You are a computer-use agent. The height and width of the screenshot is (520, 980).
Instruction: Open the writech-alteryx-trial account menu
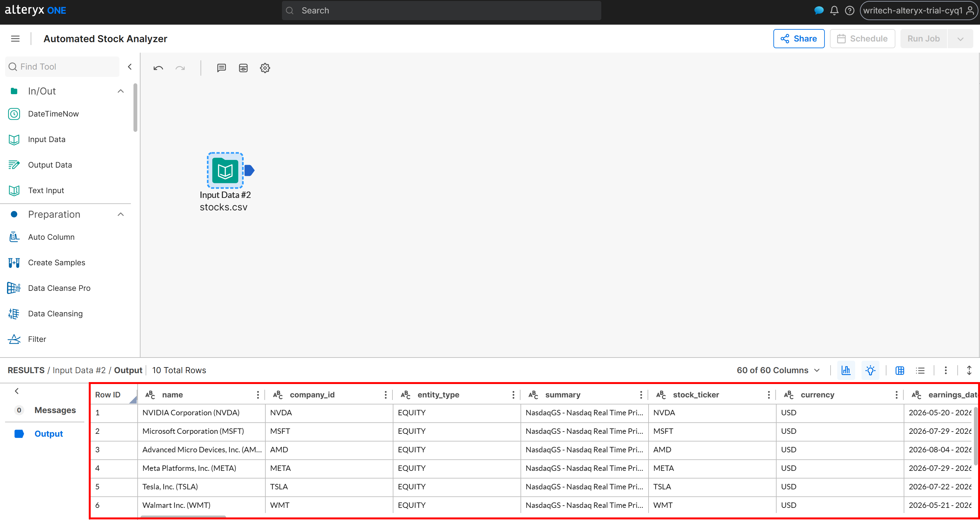tap(918, 10)
